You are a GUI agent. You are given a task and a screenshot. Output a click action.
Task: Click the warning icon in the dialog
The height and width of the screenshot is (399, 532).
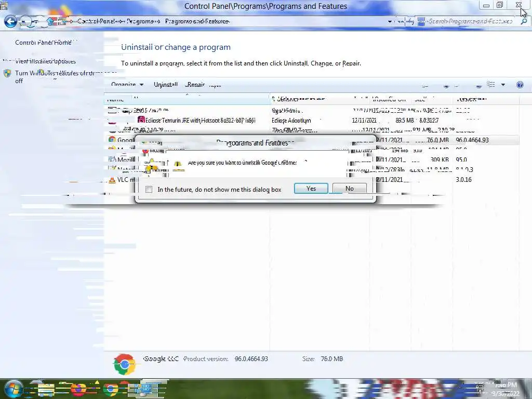(x=179, y=165)
